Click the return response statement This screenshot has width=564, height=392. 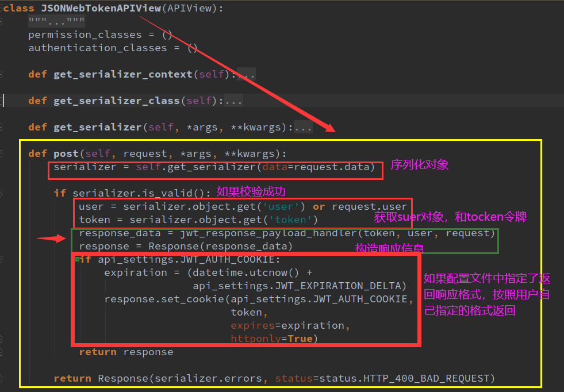tap(126, 352)
